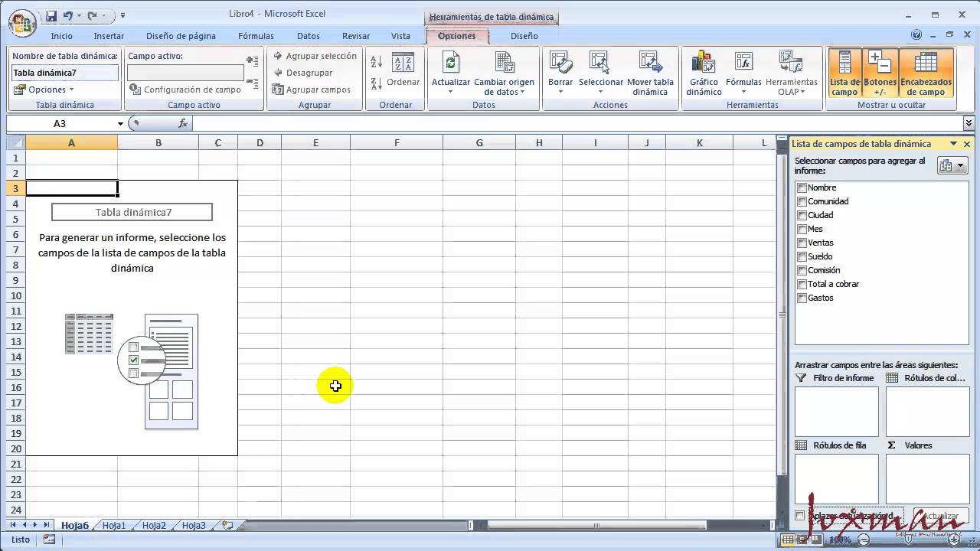Click Agrupar campos
This screenshot has width=980, height=551.
312,90
